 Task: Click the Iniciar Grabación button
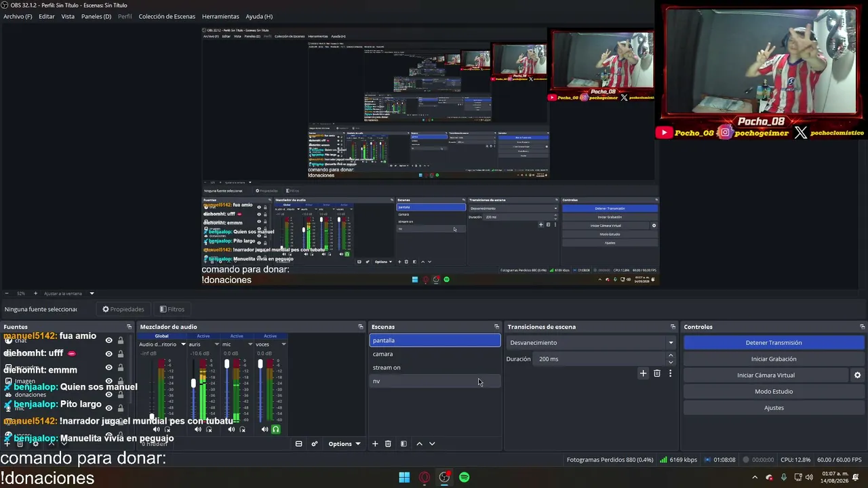pos(774,359)
